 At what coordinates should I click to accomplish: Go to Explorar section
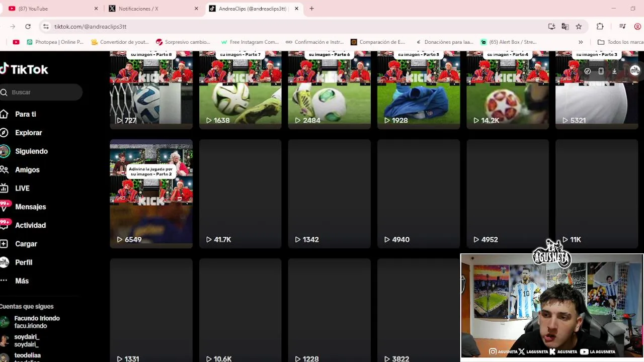click(x=29, y=133)
